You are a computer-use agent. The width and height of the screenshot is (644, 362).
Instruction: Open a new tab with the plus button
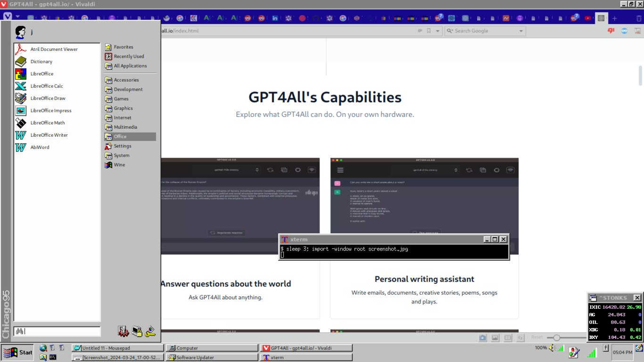[614, 18]
